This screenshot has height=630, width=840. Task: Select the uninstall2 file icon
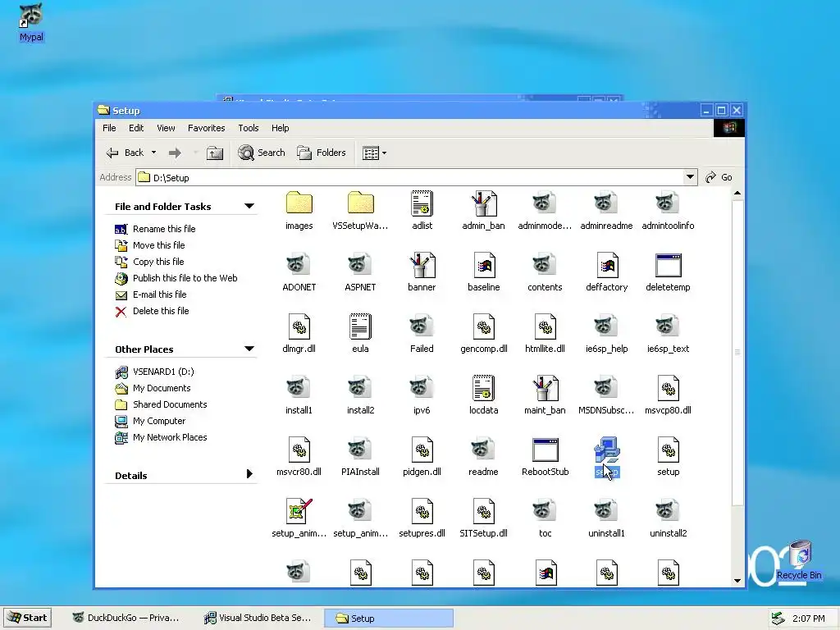(x=668, y=510)
